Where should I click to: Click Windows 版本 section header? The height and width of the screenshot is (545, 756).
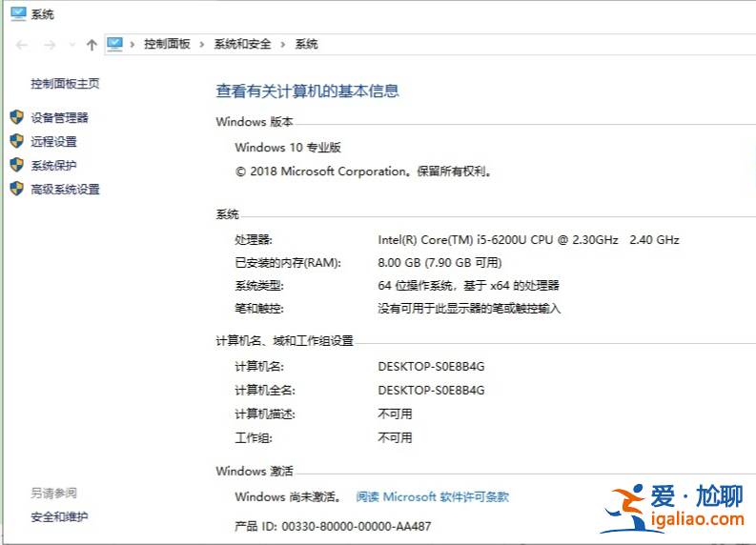click(x=255, y=121)
